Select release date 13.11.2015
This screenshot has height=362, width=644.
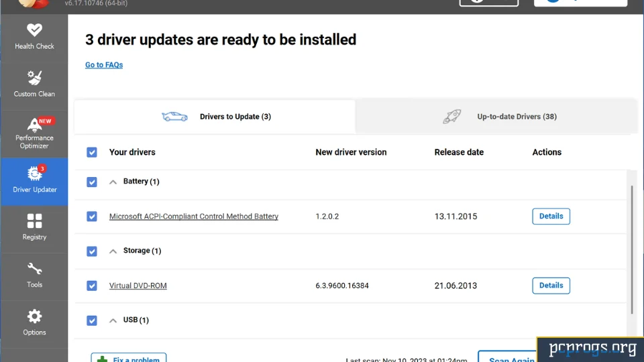(x=456, y=217)
